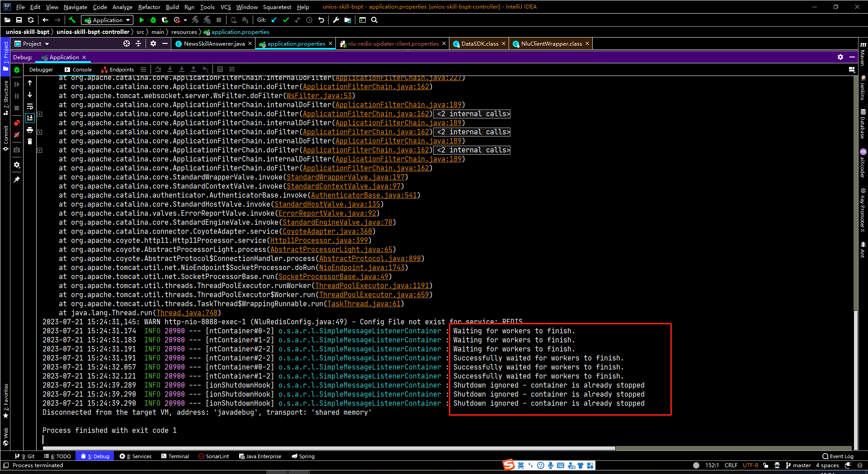Click Search Everywhere magnifier icon
The height and width of the screenshot is (474, 868).
(x=374, y=20)
